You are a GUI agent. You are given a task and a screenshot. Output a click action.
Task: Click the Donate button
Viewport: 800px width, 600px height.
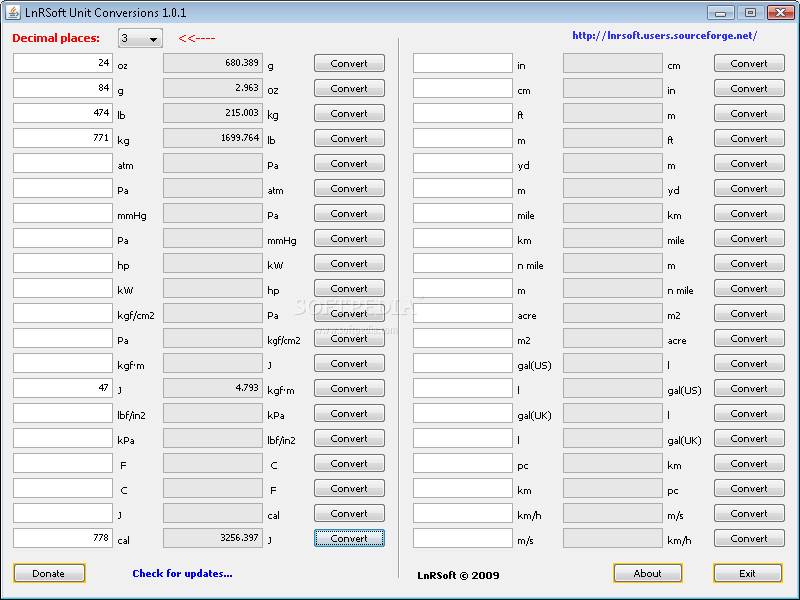[49, 573]
